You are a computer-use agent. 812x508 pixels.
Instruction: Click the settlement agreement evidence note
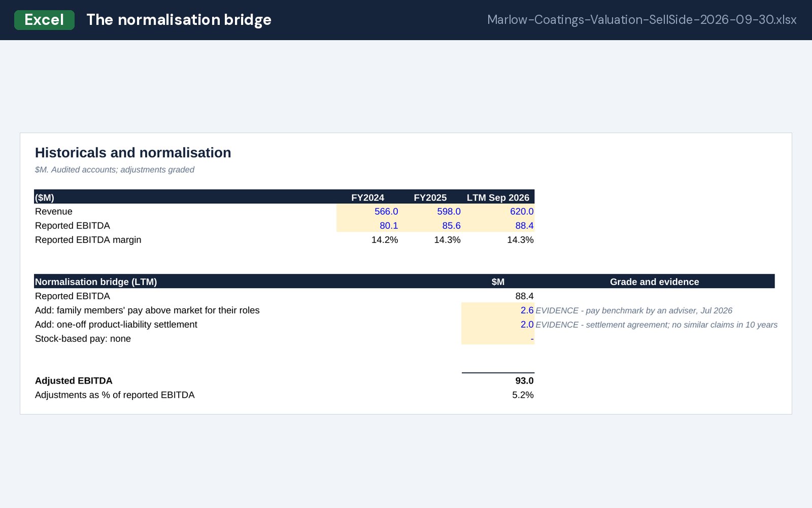point(657,325)
